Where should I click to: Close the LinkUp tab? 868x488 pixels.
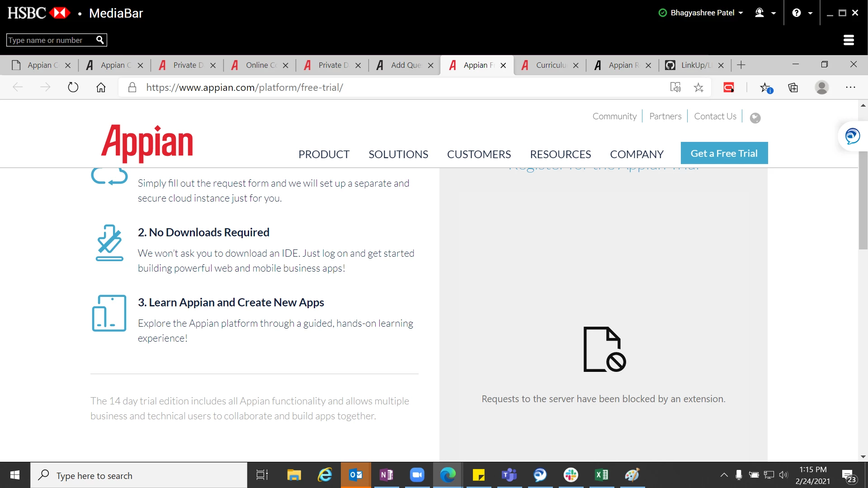coord(721,66)
